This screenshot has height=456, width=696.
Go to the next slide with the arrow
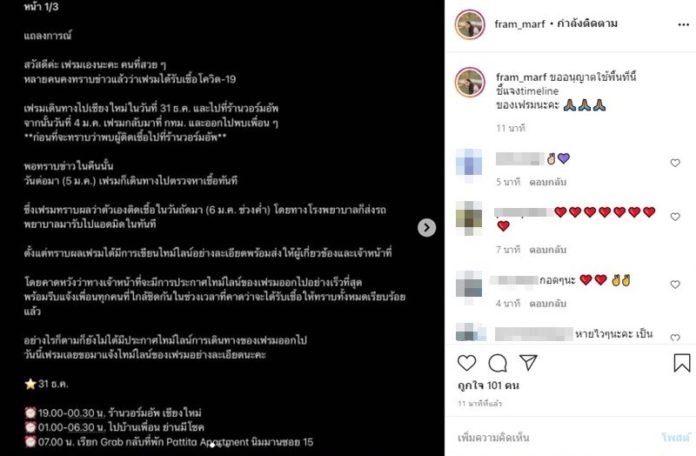tap(427, 227)
